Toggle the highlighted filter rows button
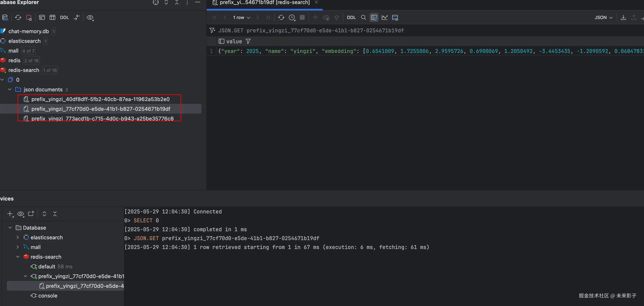 click(x=374, y=18)
